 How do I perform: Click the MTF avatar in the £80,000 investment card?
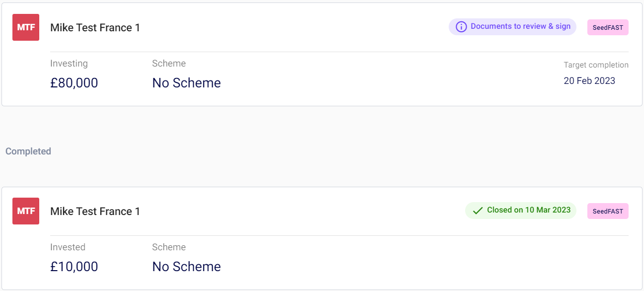pos(26,27)
